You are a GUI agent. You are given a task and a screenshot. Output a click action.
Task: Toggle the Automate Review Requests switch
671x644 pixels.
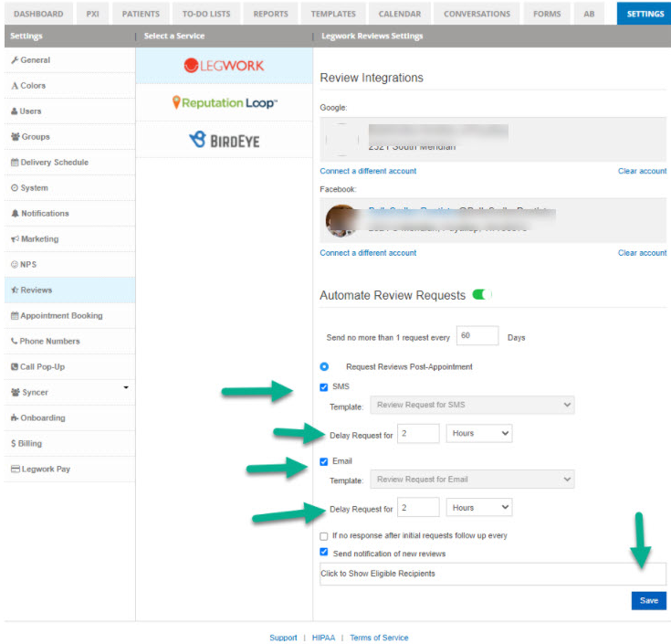tap(481, 295)
